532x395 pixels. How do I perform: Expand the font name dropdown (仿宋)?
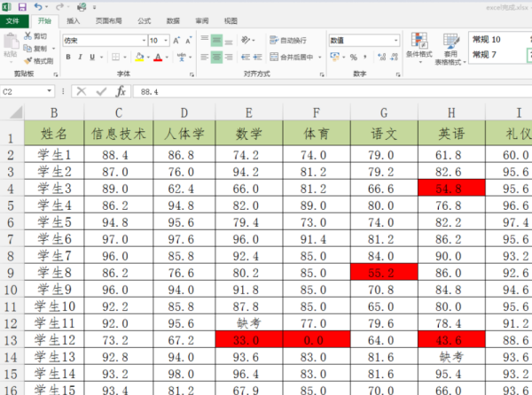141,41
